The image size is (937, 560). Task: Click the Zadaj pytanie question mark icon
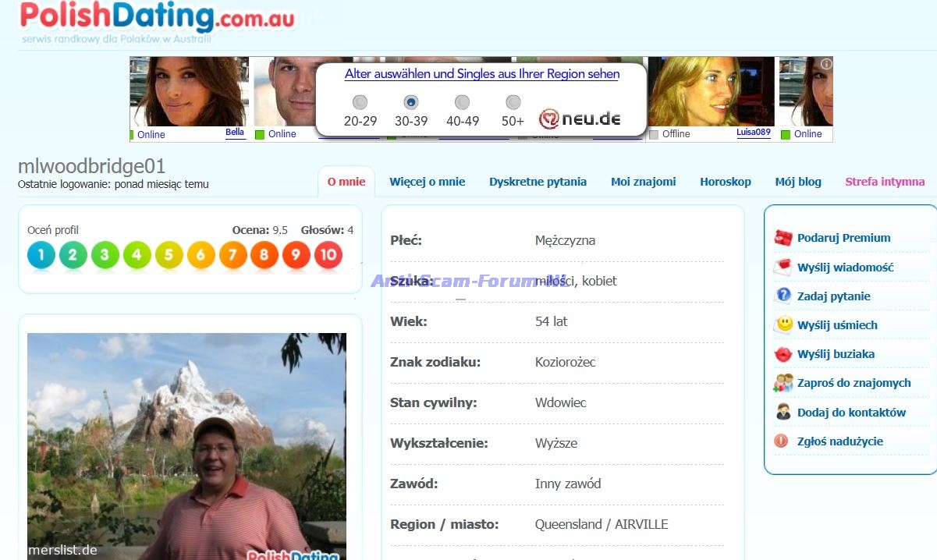pyautogui.click(x=783, y=296)
